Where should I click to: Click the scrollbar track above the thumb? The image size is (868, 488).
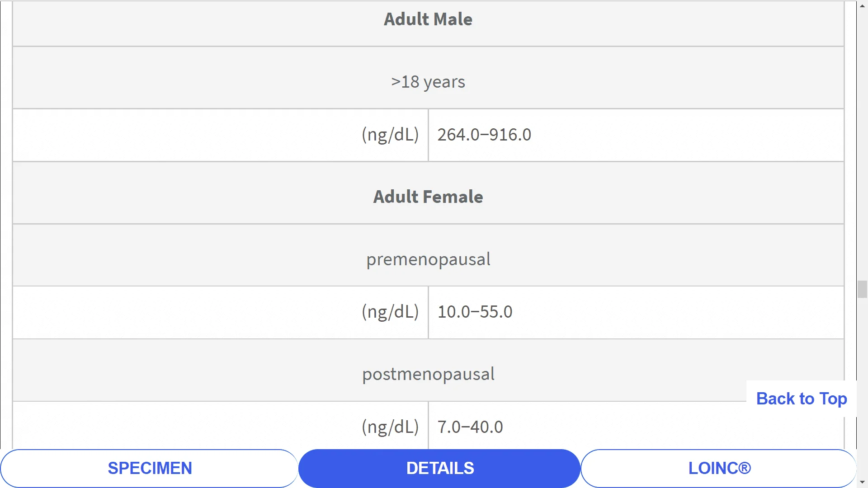[862, 136]
